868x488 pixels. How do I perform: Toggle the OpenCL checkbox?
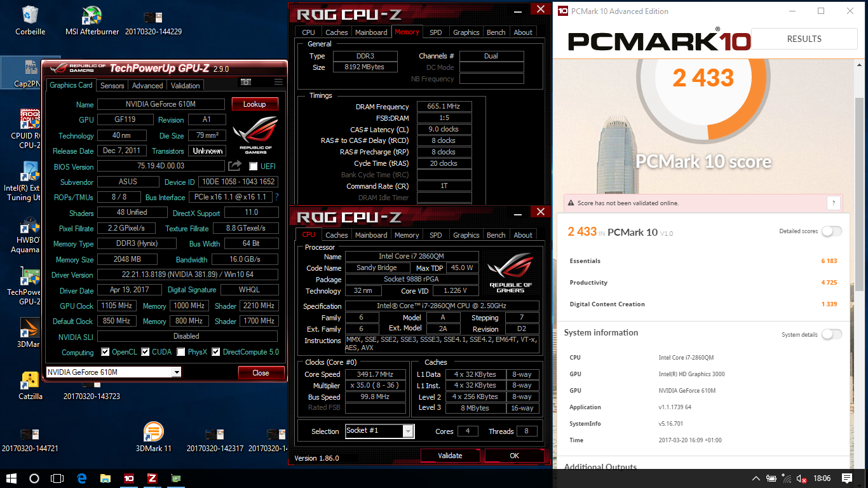click(x=105, y=351)
